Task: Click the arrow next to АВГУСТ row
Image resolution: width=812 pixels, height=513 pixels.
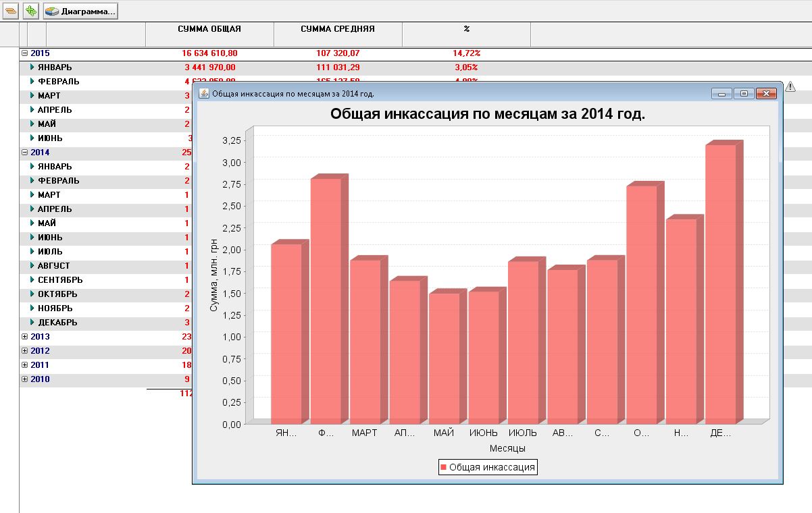Action: (32, 266)
